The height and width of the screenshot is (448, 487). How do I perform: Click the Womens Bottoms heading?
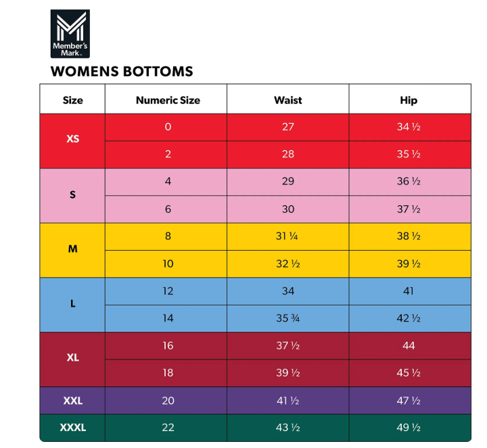pos(122,71)
